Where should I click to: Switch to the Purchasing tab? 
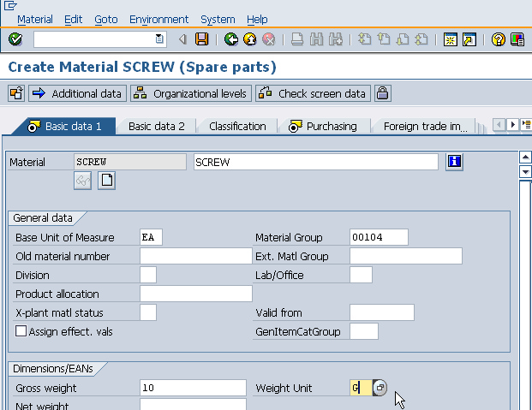tap(324, 126)
